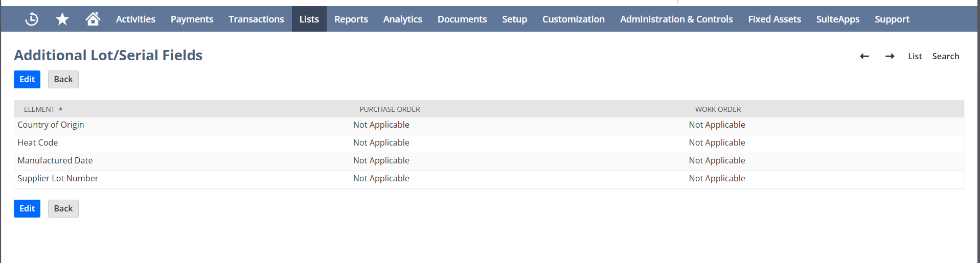This screenshot has width=980, height=263.
Task: Open the Reports menu
Action: (351, 19)
